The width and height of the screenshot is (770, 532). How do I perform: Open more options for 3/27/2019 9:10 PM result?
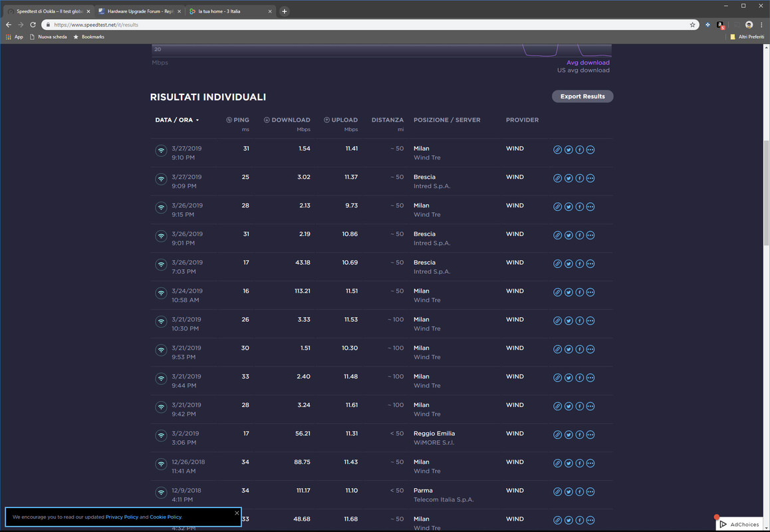[x=590, y=150]
